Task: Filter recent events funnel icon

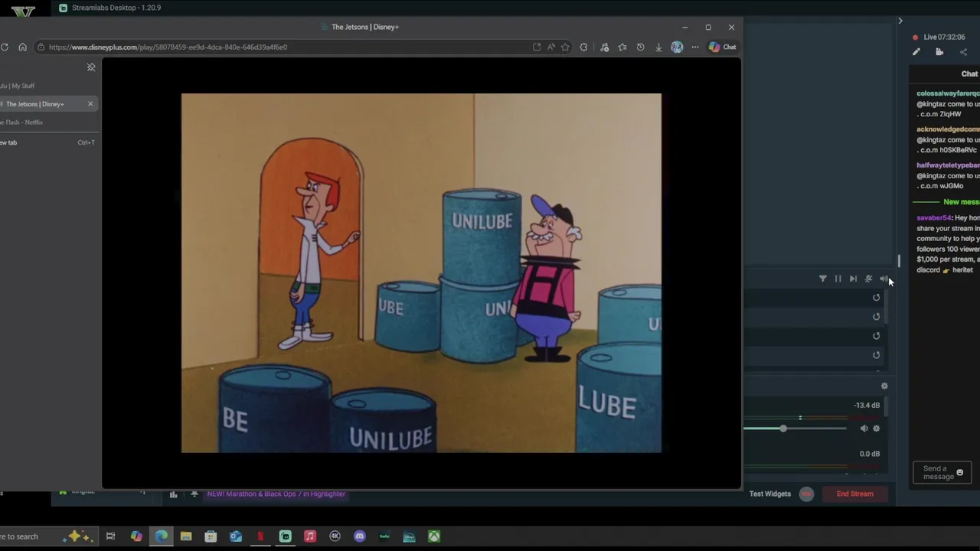Action: [823, 279]
